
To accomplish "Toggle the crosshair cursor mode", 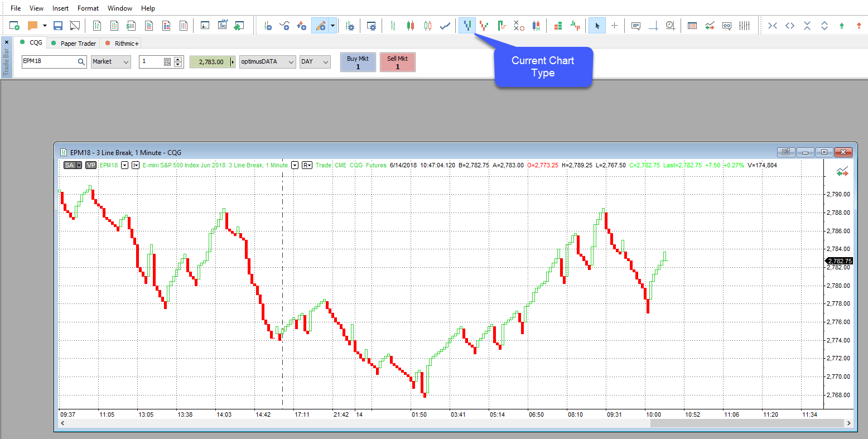I will pos(614,26).
